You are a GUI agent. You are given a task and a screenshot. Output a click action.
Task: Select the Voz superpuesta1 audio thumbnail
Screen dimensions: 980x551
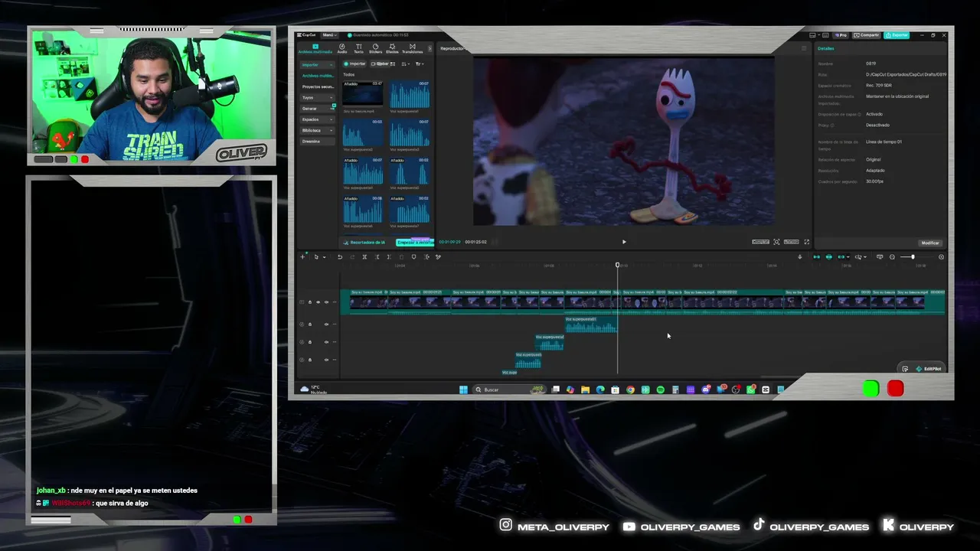coord(410,94)
